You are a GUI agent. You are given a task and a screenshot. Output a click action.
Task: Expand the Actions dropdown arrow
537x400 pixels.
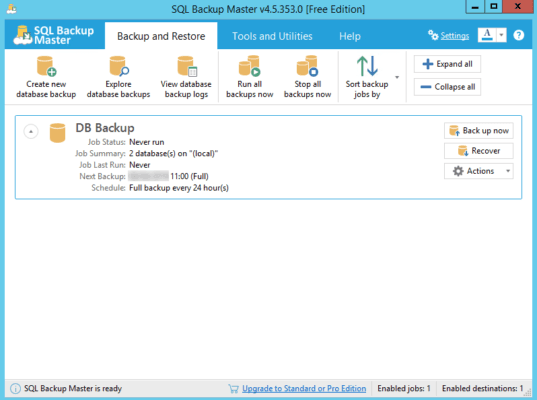(508, 171)
